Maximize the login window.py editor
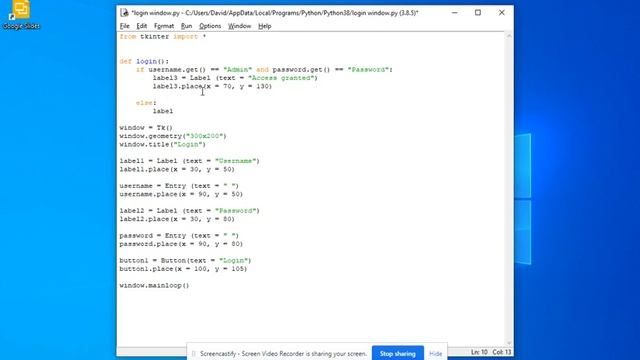The image size is (640, 360). [x=478, y=13]
